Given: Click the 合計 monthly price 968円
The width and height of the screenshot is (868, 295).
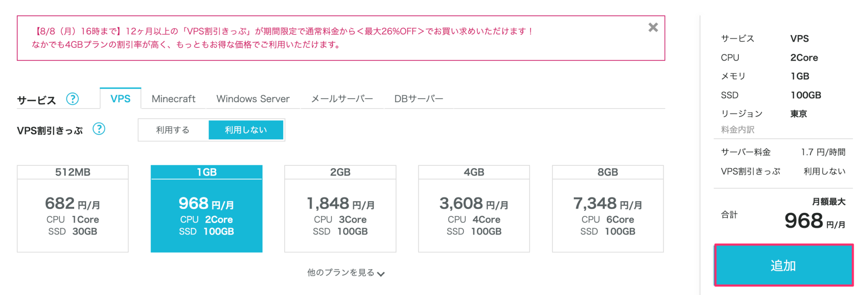Looking at the screenshot, I should click(802, 220).
